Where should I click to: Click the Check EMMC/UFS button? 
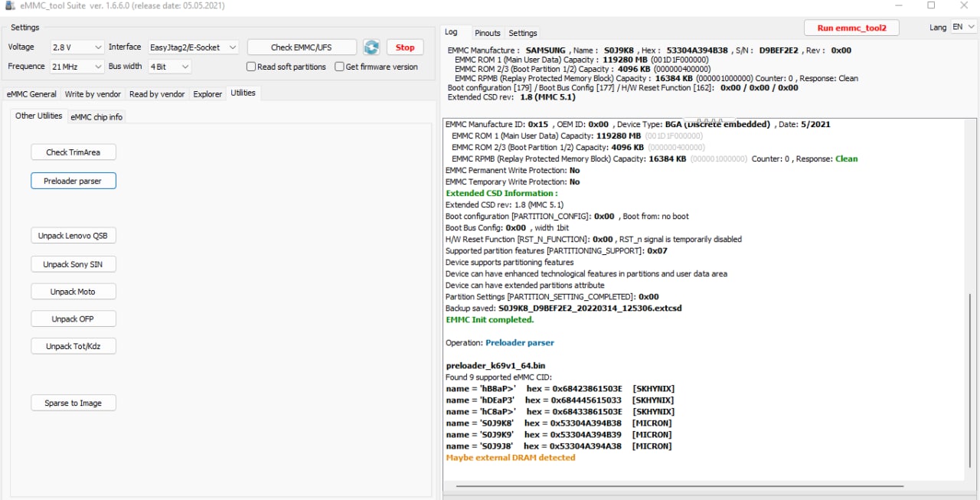click(302, 47)
